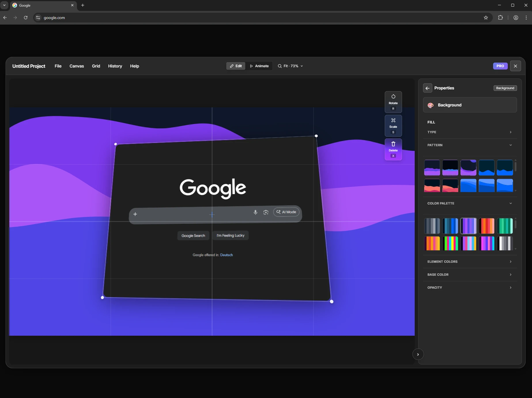Switch to Animate mode
532x398 pixels.
[x=259, y=66]
